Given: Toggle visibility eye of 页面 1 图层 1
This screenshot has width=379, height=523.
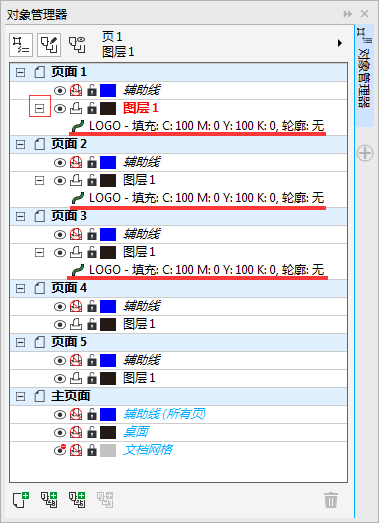Looking at the screenshot, I should coord(60,108).
